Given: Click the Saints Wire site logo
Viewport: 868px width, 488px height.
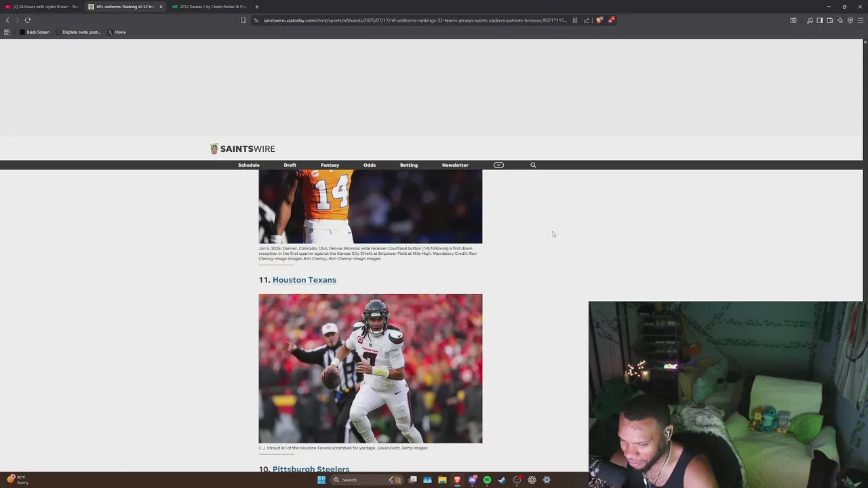Looking at the screenshot, I should (x=243, y=148).
